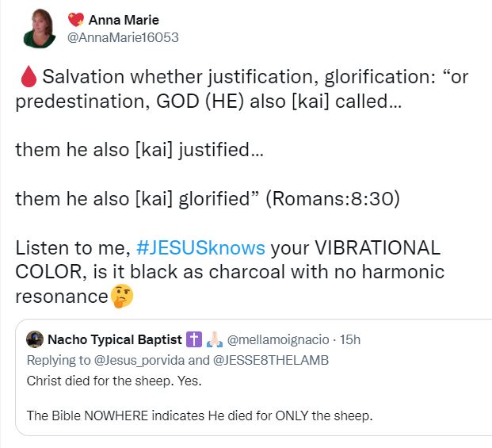The image size is (492, 448).
Task: Open the Nacho Typical Baptist name
Action: 113,340
